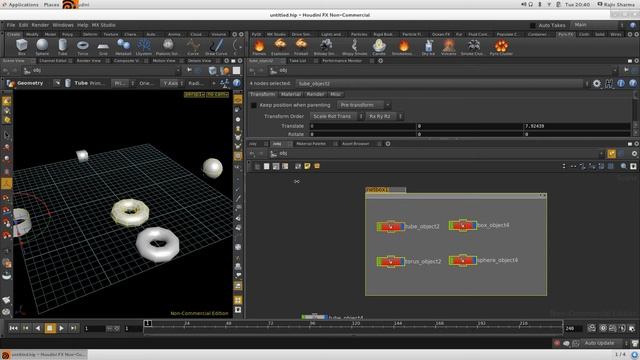
Task: Select the Metaball shelf tool
Action: pos(123,47)
